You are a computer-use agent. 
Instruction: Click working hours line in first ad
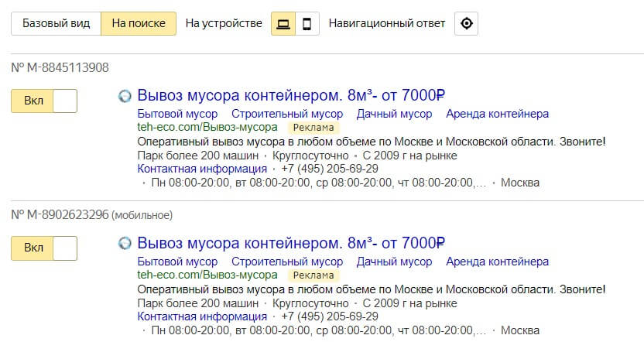click(x=319, y=183)
